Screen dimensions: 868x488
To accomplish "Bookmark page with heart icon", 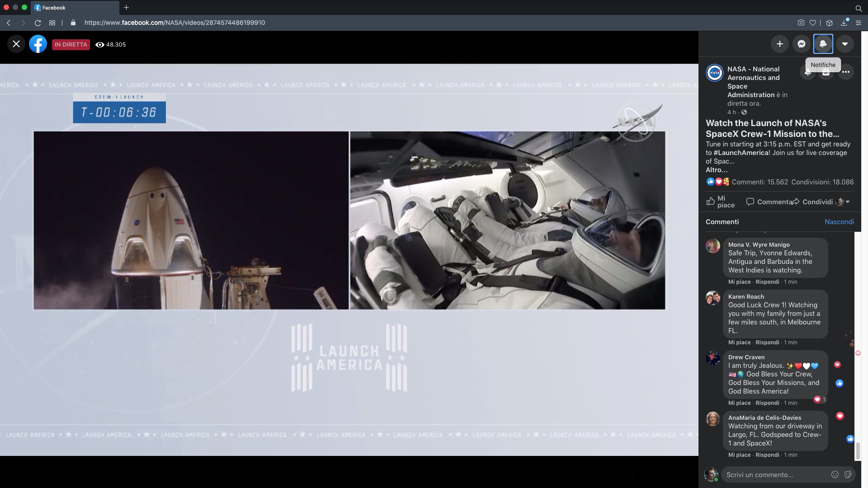I will click(x=813, y=23).
